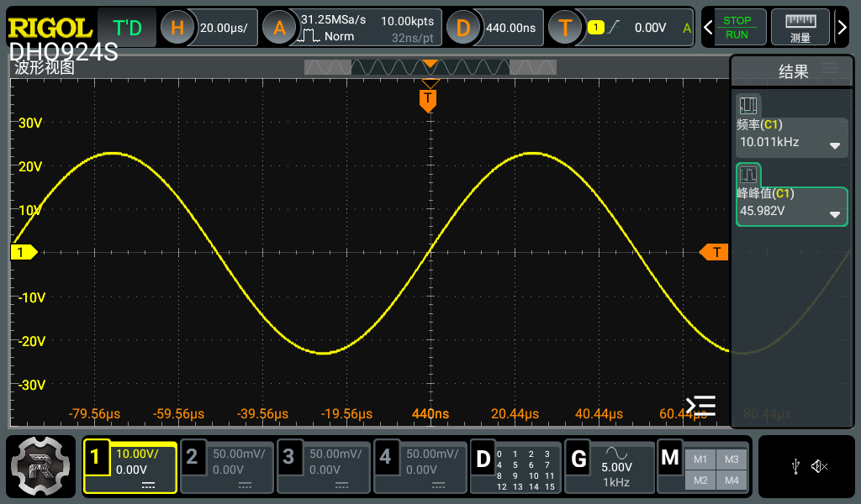
Task: Toggle the digital channels D button
Action: tap(483, 459)
